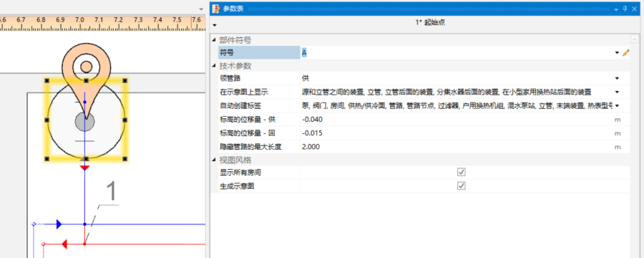
Task: Click the 生成示意图 label
Action: pos(238,186)
